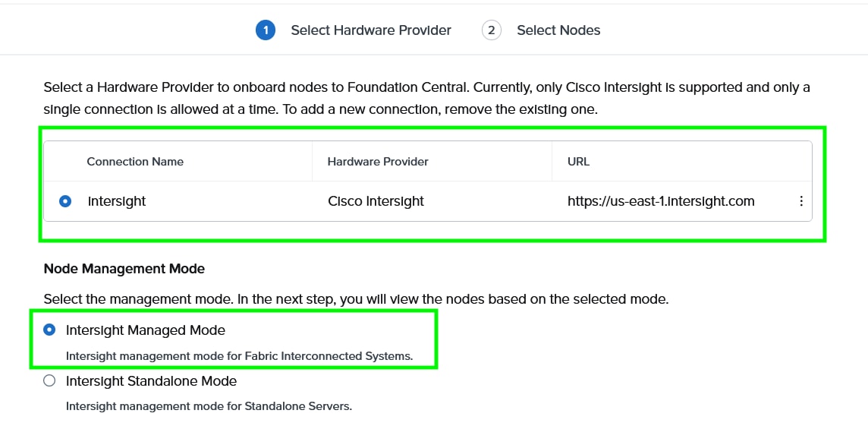Screen dimensions: 868x445
Task: Click the Foundation Central onboarding instruction text
Action: 426,98
